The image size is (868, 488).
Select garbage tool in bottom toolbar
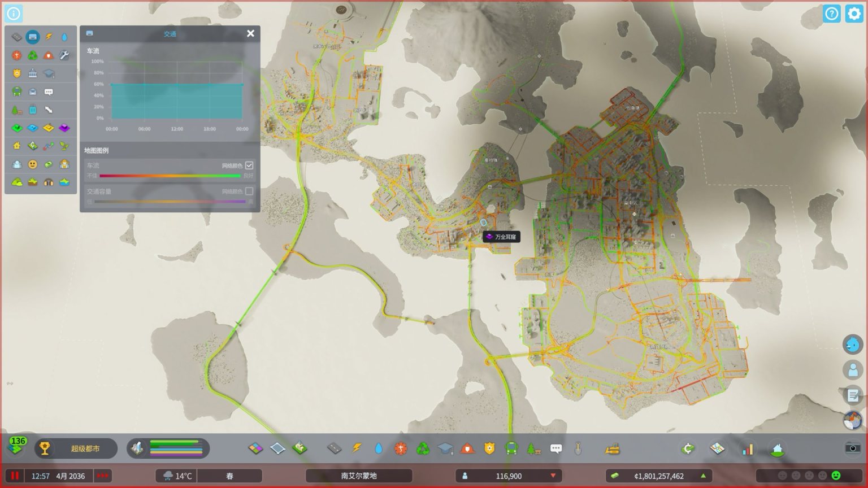pos(423,448)
